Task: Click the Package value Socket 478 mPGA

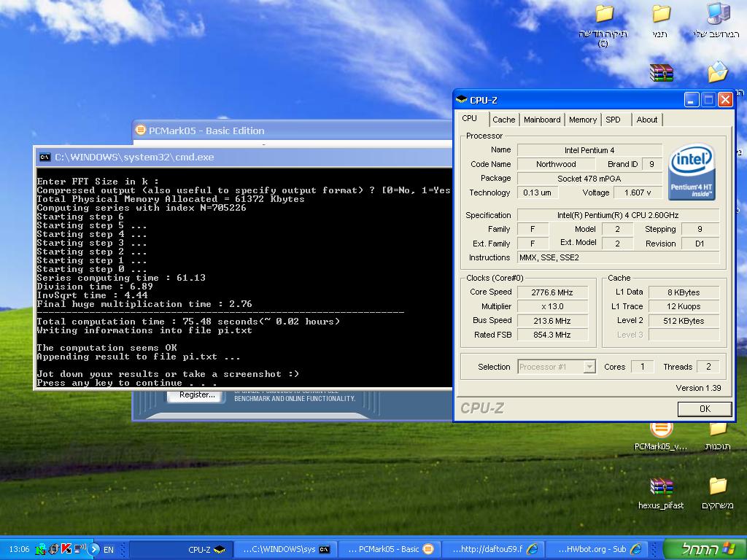Action: point(589,179)
